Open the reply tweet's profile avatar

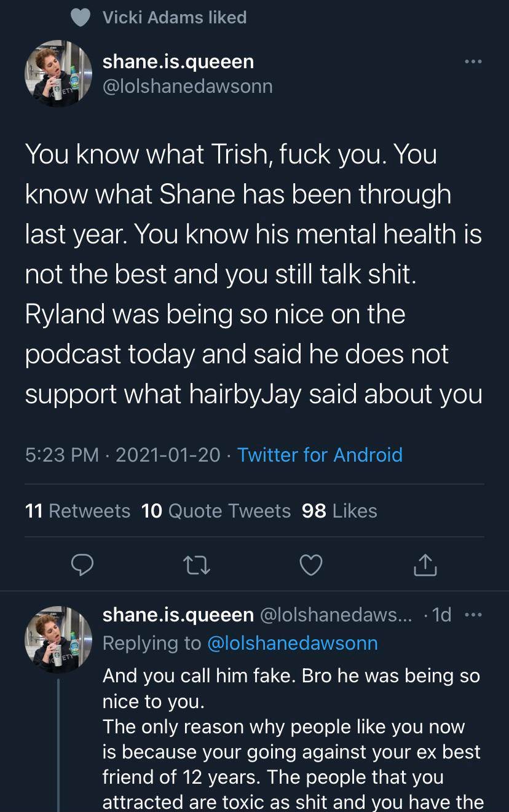tap(58, 639)
